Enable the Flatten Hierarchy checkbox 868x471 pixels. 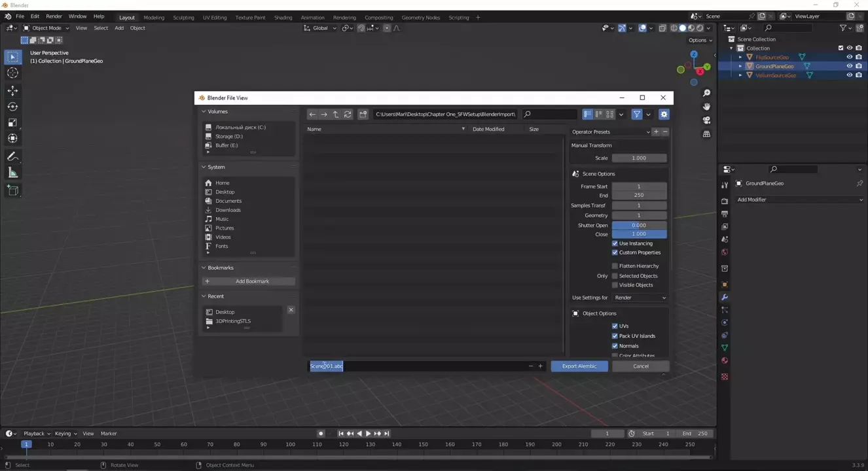click(x=615, y=266)
